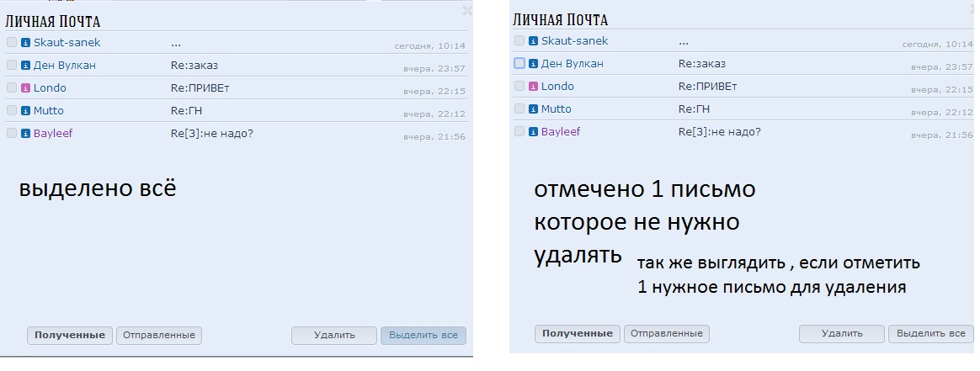Open Bayleef sender link in right window
This screenshot has height=371, width=980.
[x=561, y=131]
